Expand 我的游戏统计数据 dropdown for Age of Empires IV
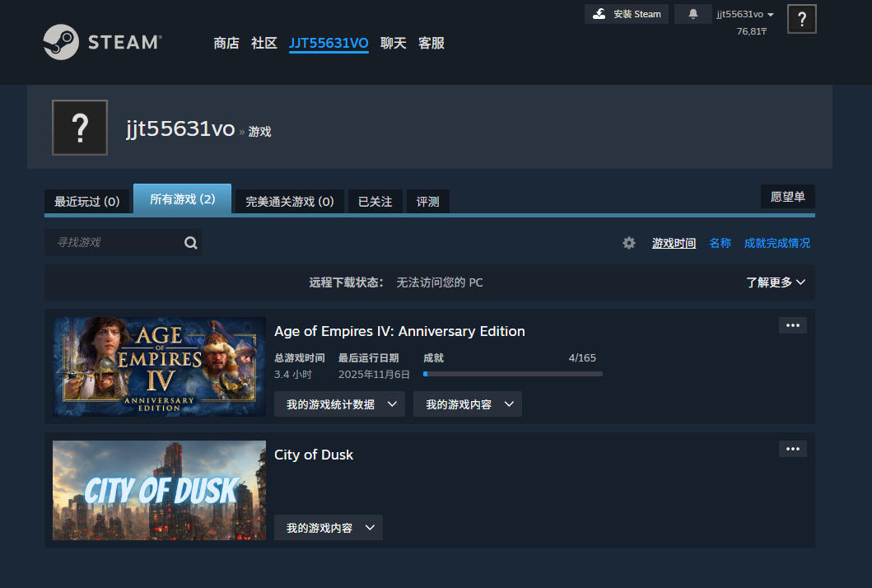Image resolution: width=872 pixels, height=588 pixels. tap(339, 404)
